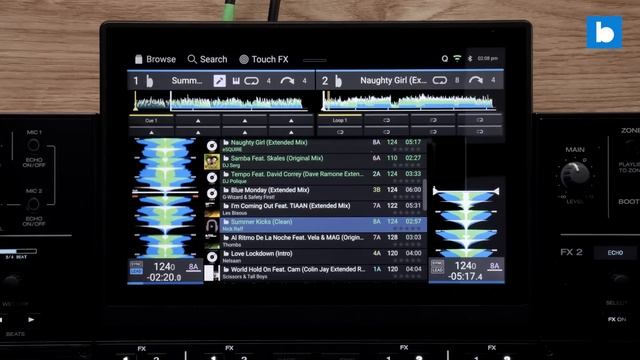
Task: Tap the vinyl icon beside Tempo Feat. David Correy
Action: [x=212, y=178]
